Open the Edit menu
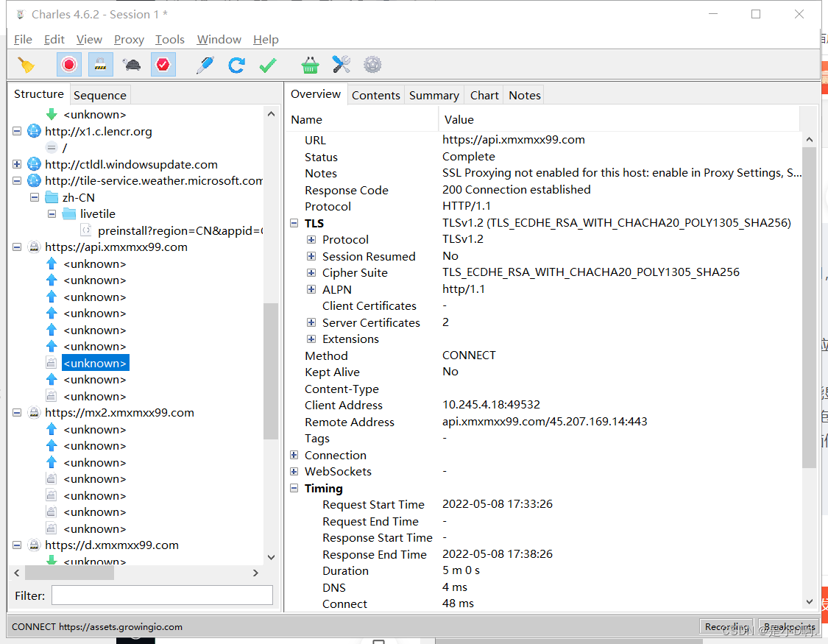The width and height of the screenshot is (828, 644). (54, 40)
